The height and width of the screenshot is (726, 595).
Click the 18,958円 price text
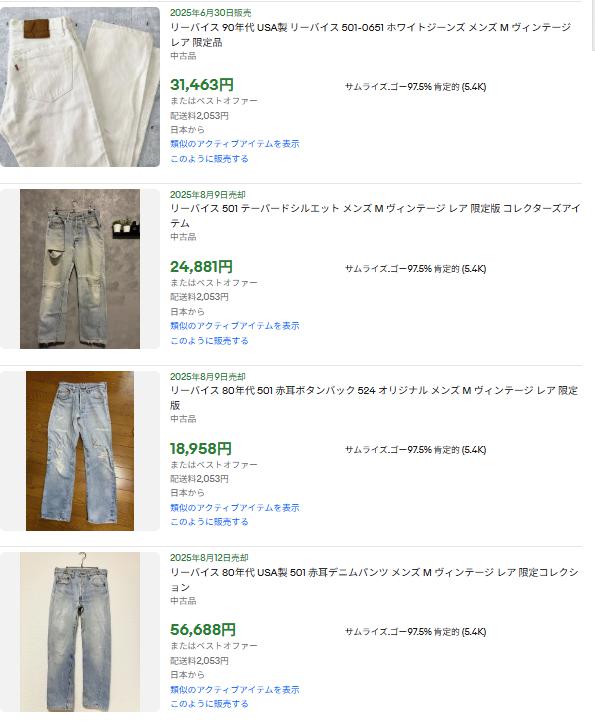tap(201, 449)
